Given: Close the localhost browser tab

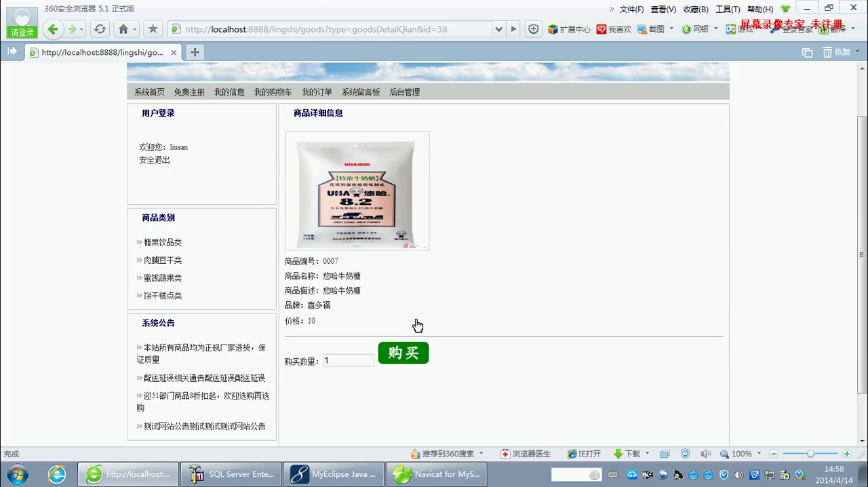Looking at the screenshot, I should (x=174, y=52).
